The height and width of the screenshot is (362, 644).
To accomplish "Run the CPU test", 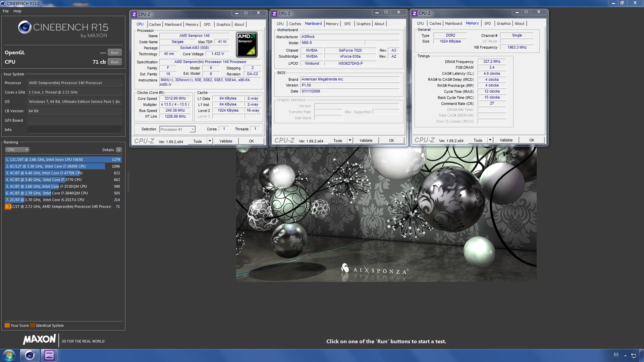I will pos(114,62).
